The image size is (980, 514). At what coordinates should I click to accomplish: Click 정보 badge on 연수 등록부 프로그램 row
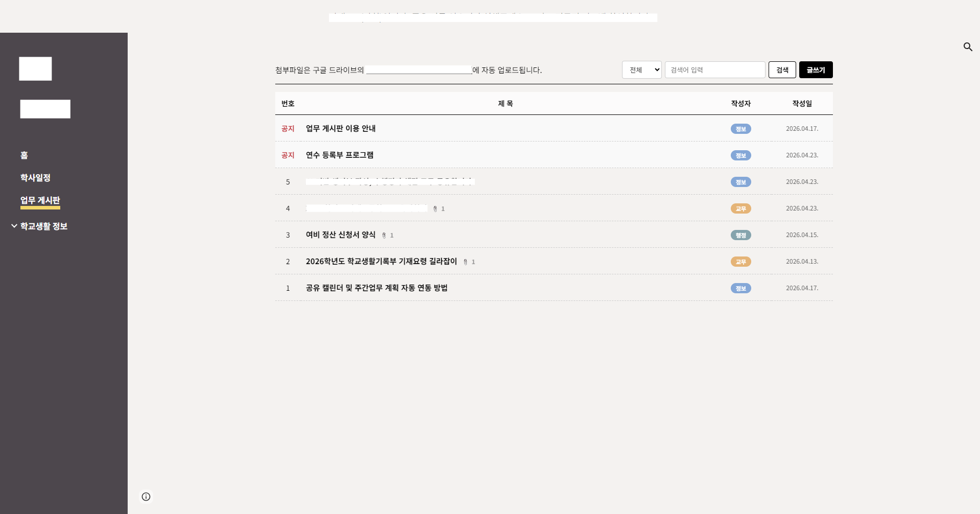click(x=740, y=155)
